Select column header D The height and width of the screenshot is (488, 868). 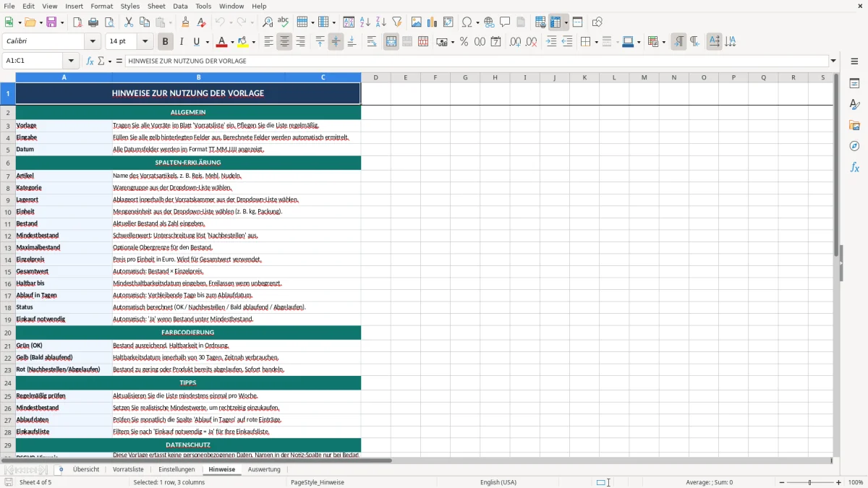tap(375, 77)
